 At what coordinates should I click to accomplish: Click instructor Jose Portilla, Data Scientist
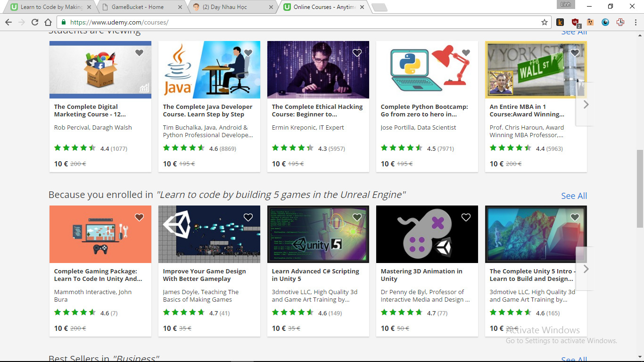pyautogui.click(x=419, y=128)
